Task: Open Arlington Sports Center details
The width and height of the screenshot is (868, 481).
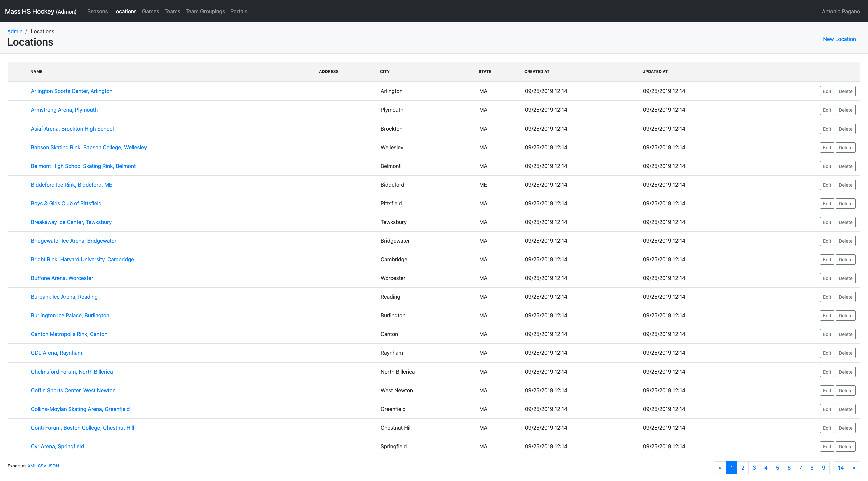Action: click(x=71, y=91)
